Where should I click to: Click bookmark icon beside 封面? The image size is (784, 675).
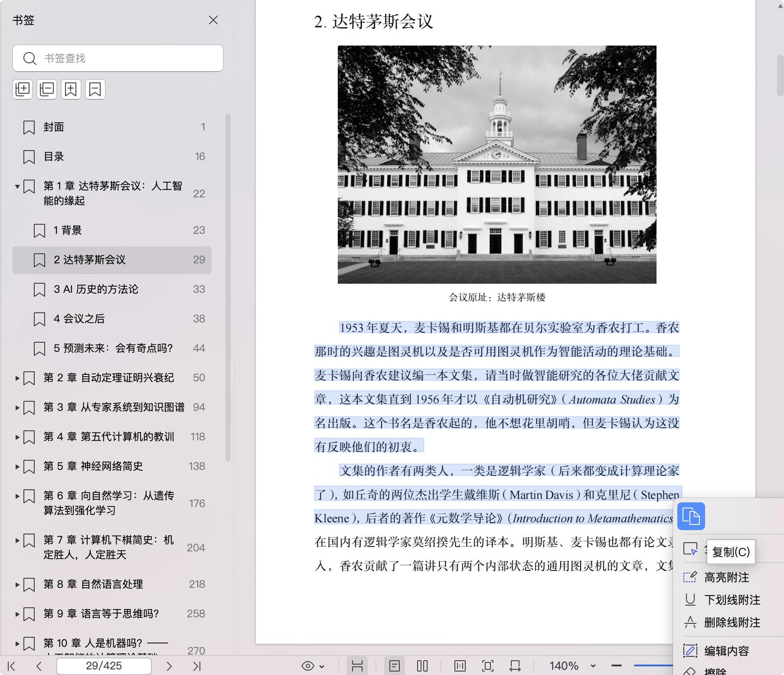[29, 128]
